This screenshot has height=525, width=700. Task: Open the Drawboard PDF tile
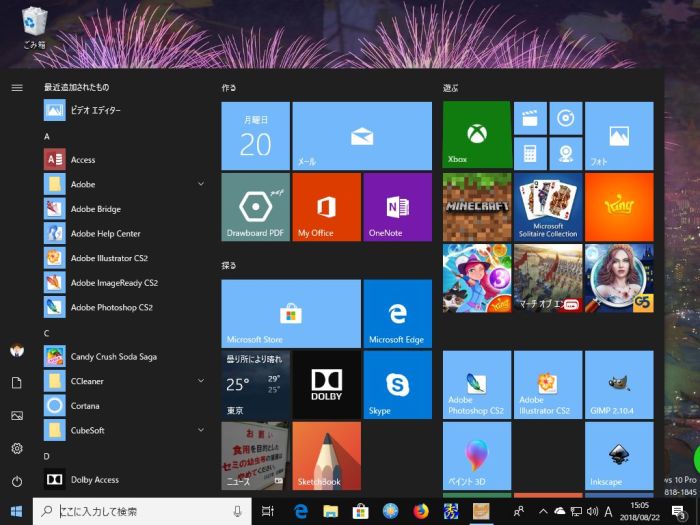pos(255,206)
